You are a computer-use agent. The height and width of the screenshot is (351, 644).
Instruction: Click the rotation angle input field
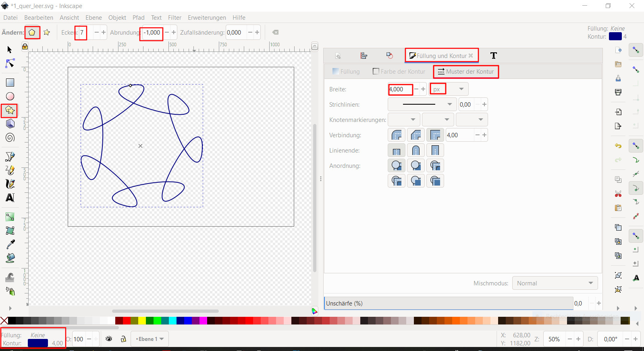pyautogui.click(x=611, y=339)
